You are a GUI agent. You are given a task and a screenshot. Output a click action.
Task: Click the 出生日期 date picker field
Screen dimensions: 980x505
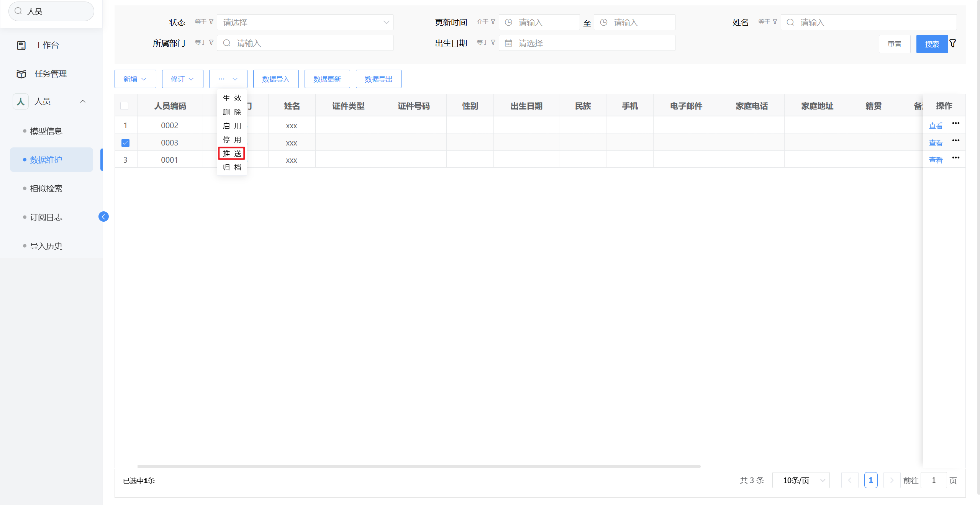pyautogui.click(x=587, y=43)
